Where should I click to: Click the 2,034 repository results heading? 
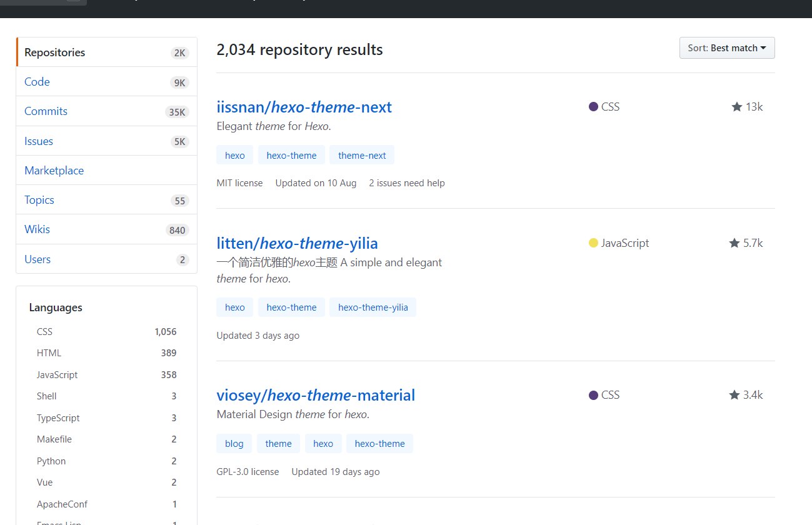[x=299, y=50]
